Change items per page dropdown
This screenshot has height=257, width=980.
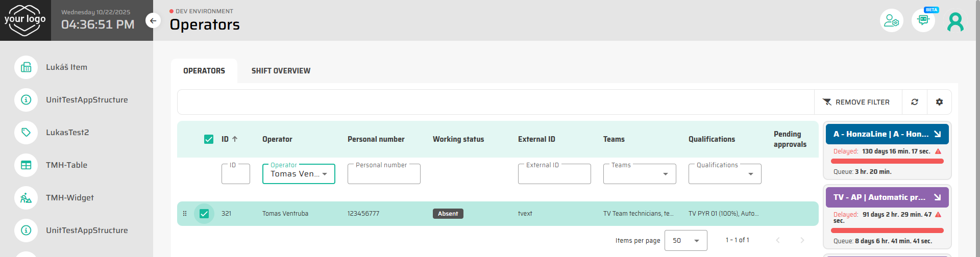(x=685, y=241)
